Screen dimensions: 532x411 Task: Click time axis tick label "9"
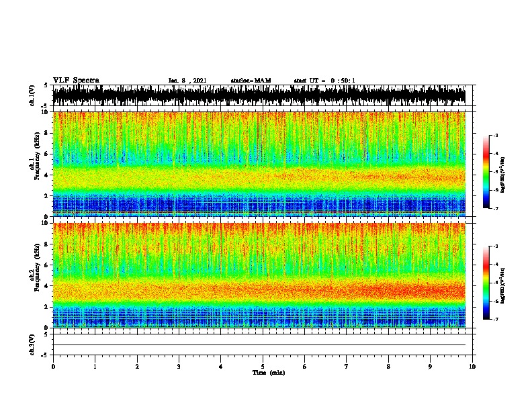(430, 367)
